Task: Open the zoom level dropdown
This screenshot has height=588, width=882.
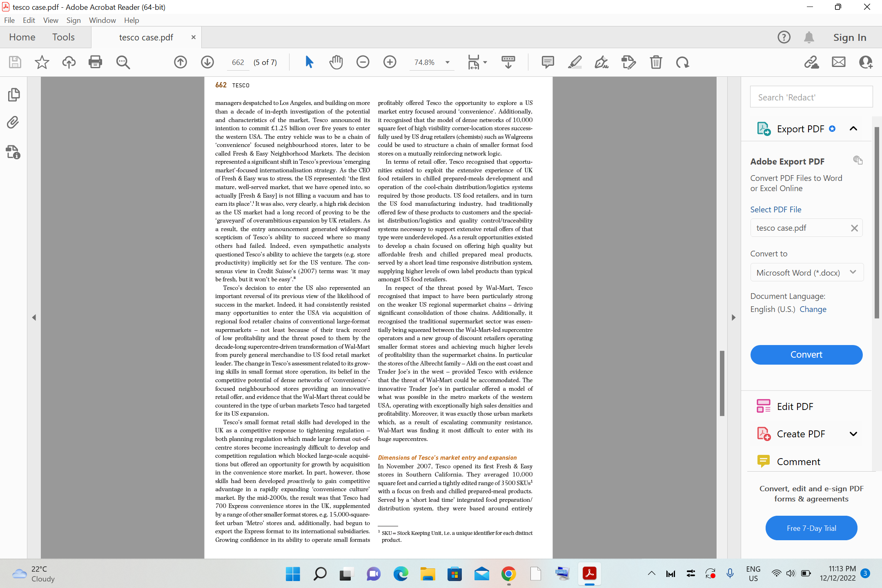Action: pyautogui.click(x=448, y=62)
